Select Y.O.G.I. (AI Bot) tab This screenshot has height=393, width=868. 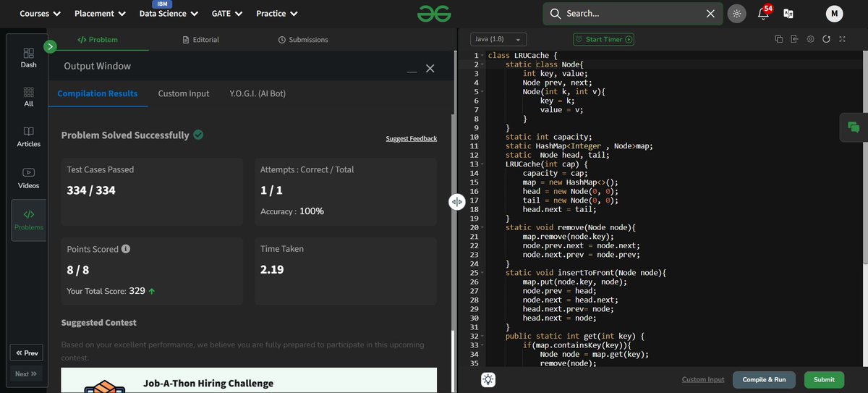coord(258,93)
